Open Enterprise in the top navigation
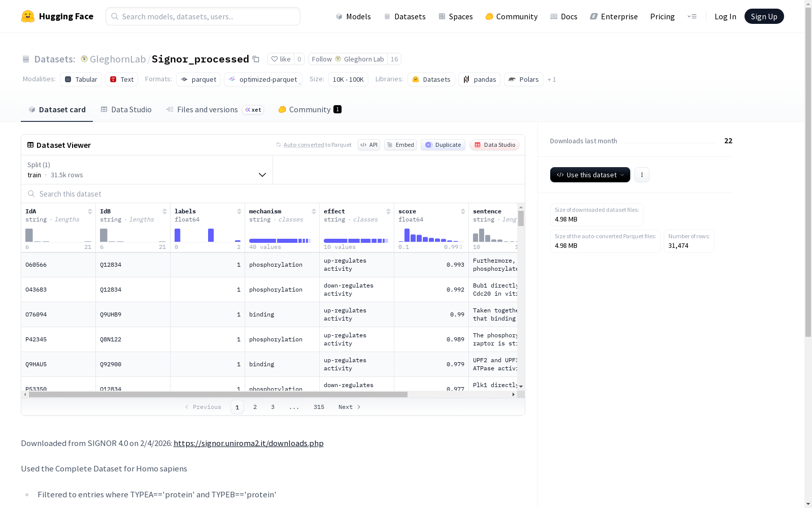812x508 pixels. (614, 16)
